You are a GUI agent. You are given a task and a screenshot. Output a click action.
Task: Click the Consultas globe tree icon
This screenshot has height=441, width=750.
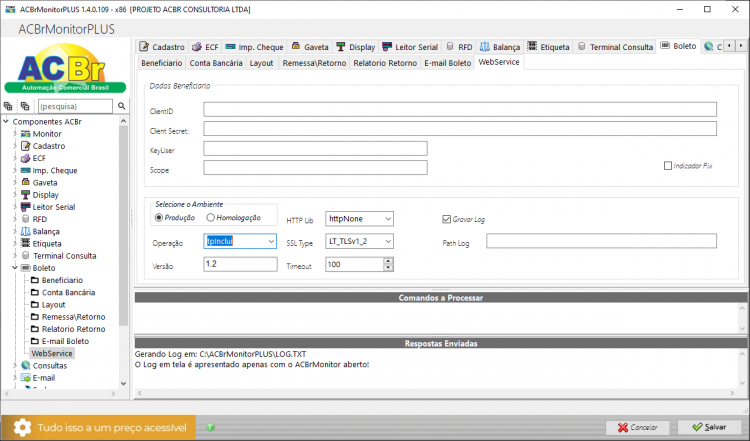tap(25, 365)
